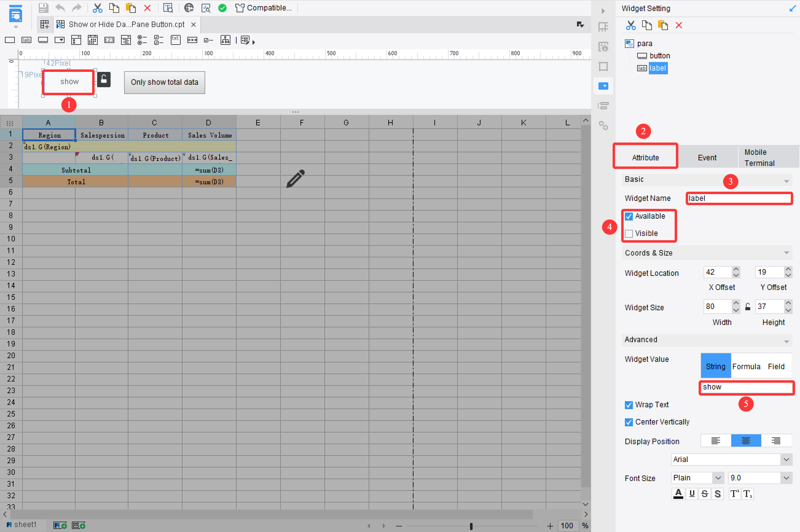
Task: Select Formula widget value type
Action: click(x=746, y=366)
